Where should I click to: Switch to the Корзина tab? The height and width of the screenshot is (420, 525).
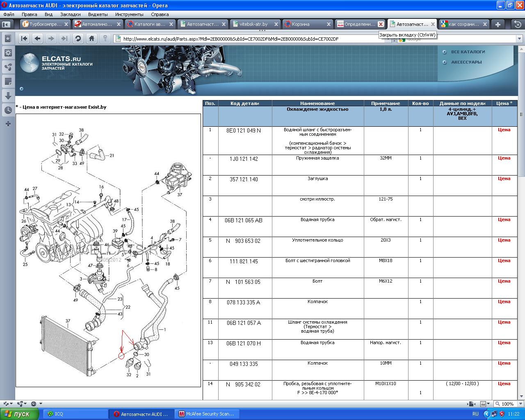(x=308, y=24)
